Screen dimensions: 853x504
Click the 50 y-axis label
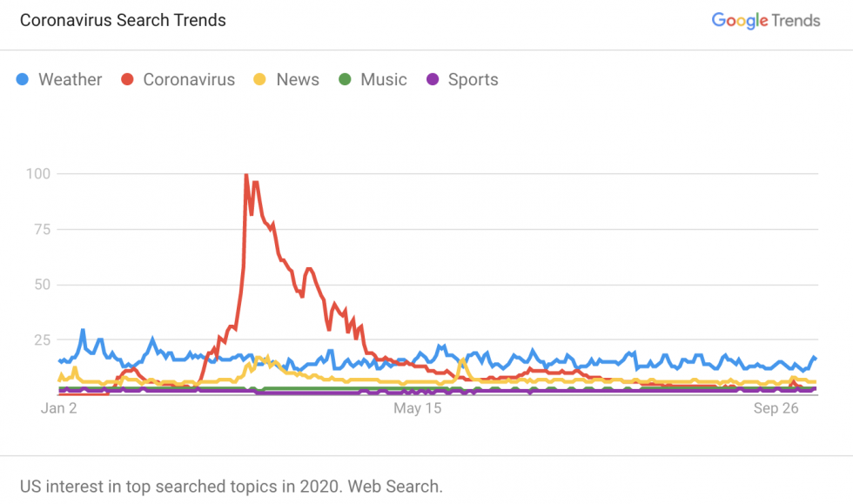42,285
